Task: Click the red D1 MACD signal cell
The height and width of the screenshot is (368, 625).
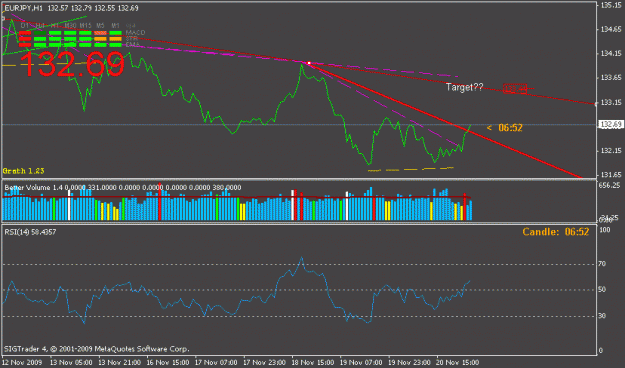Action: 25,33
